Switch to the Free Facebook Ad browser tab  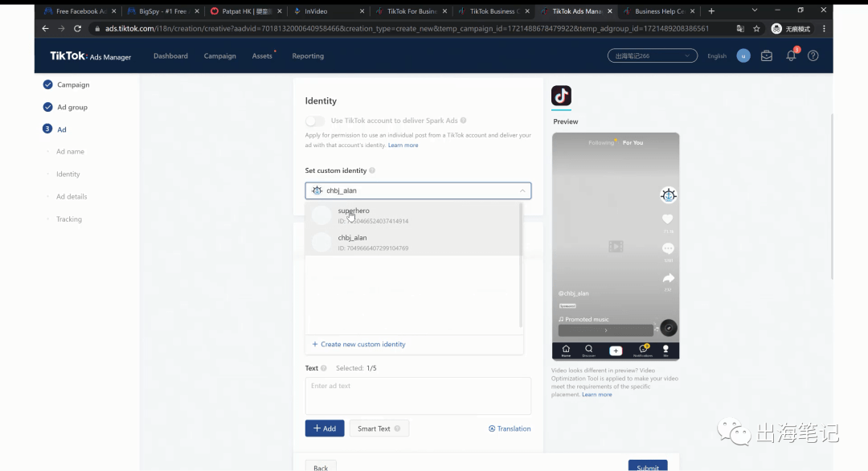click(79, 11)
